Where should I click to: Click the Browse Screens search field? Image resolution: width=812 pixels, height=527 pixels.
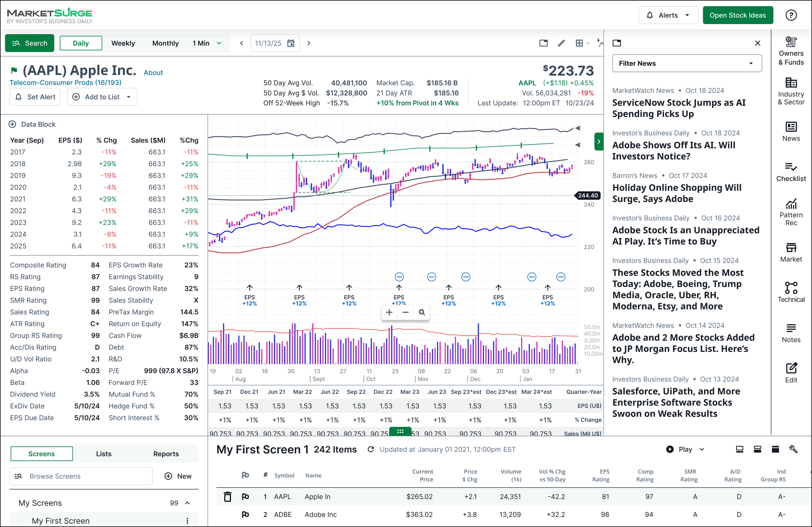81,475
